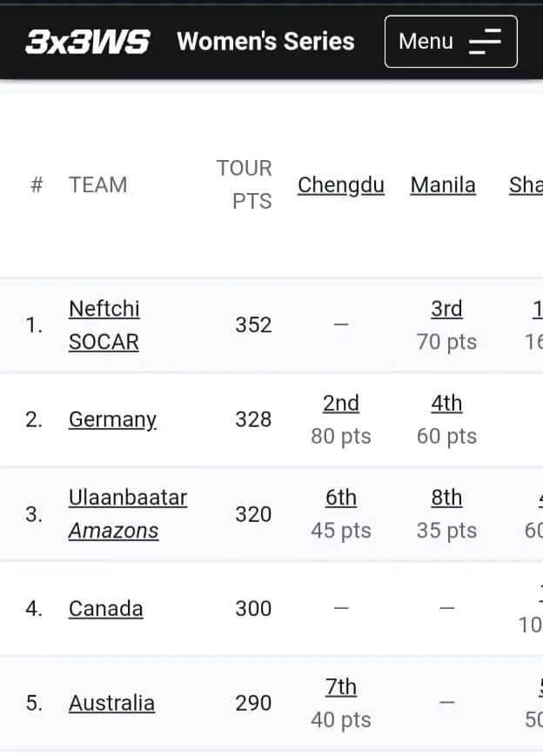Open the Chengdu column header link
The image size is (543, 756).
[x=341, y=185]
